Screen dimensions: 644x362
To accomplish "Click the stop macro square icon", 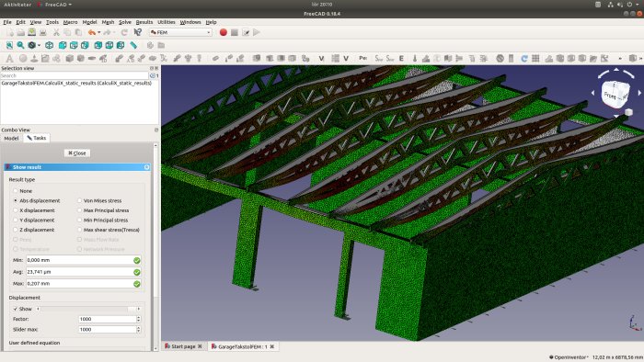I will point(234,32).
